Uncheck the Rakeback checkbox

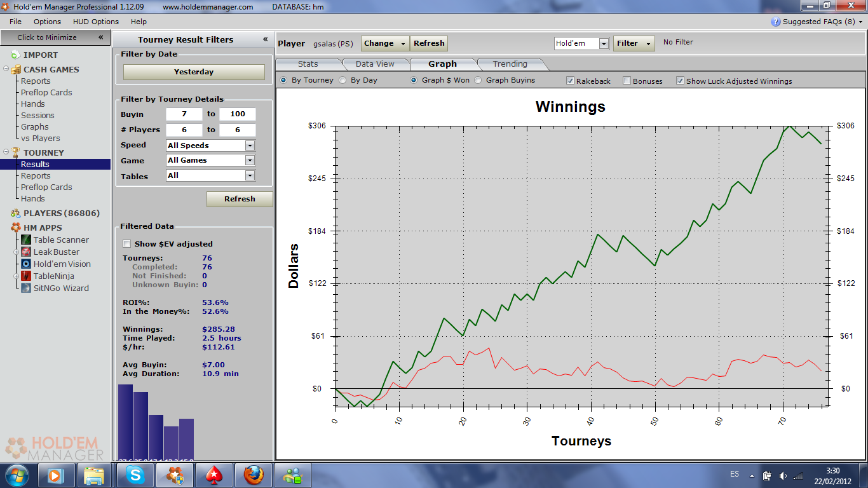[571, 81]
